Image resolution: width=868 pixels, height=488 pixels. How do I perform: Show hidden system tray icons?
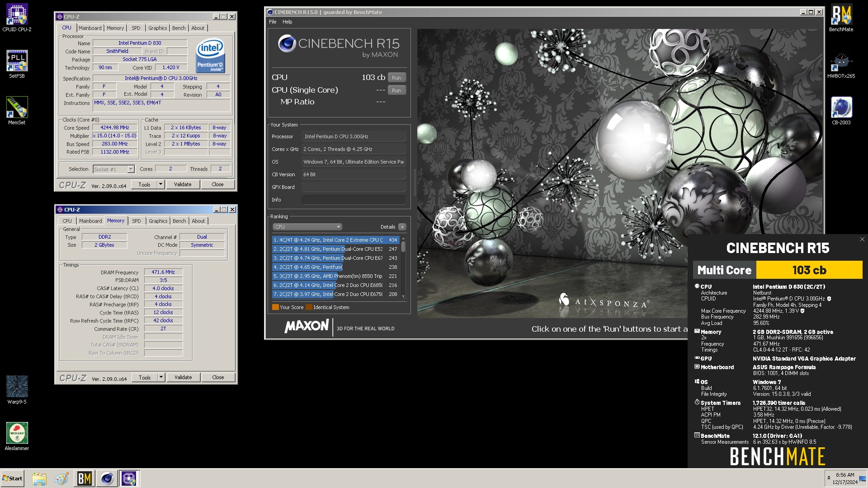pyautogui.click(x=829, y=478)
